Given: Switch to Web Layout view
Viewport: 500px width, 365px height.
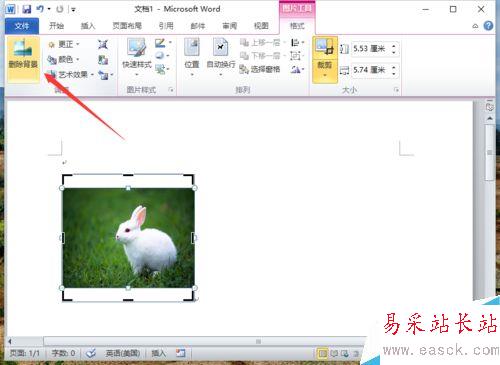Looking at the screenshot, I should tap(345, 353).
